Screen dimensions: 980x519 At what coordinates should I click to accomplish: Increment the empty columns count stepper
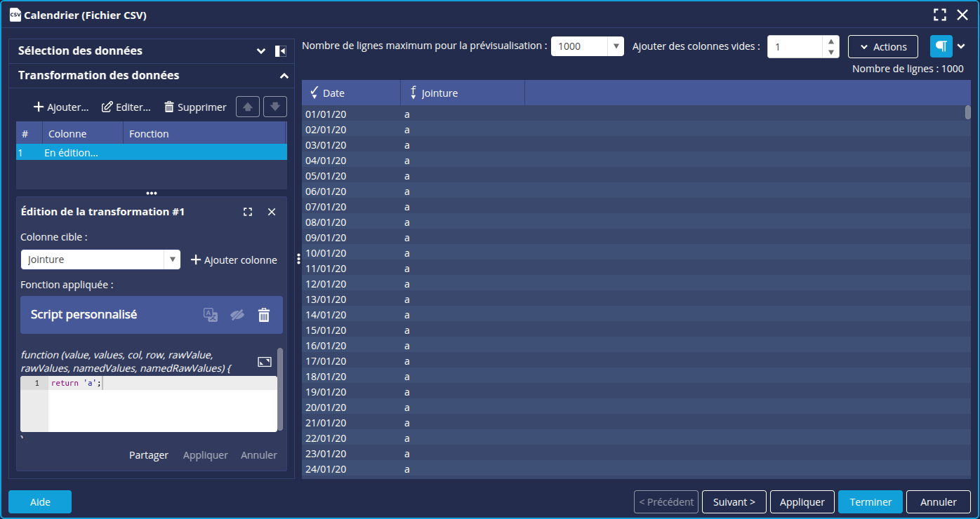coord(831,41)
